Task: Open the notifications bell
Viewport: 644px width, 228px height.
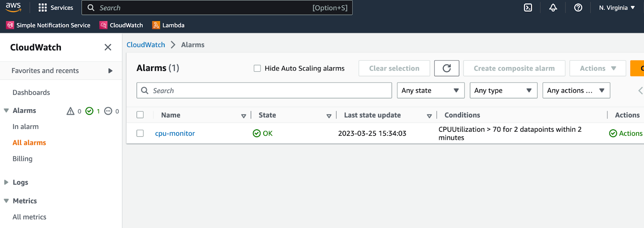Action: [x=553, y=8]
